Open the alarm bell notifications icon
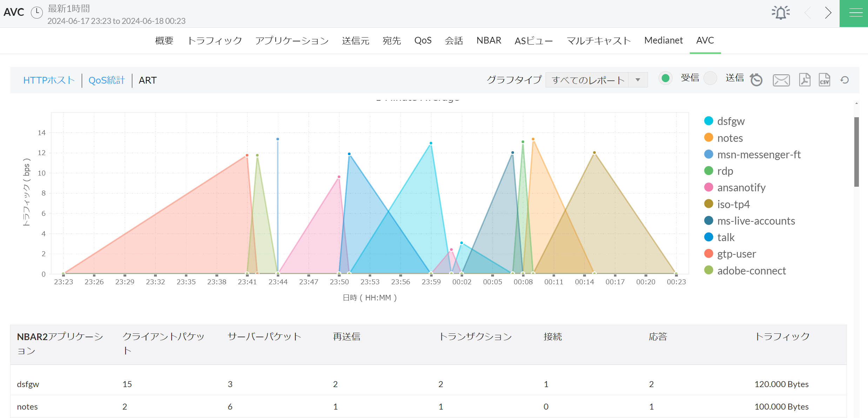The width and height of the screenshot is (868, 418). click(x=780, y=13)
